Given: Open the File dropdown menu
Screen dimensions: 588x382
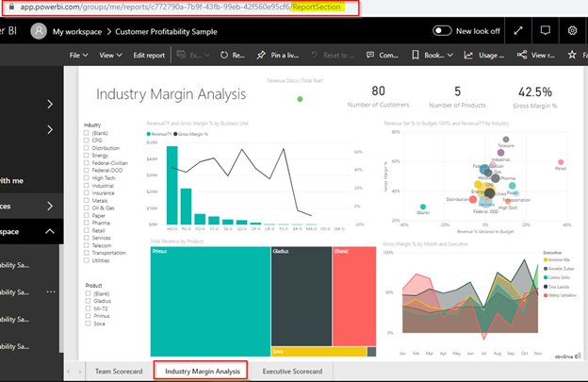Looking at the screenshot, I should [x=78, y=55].
